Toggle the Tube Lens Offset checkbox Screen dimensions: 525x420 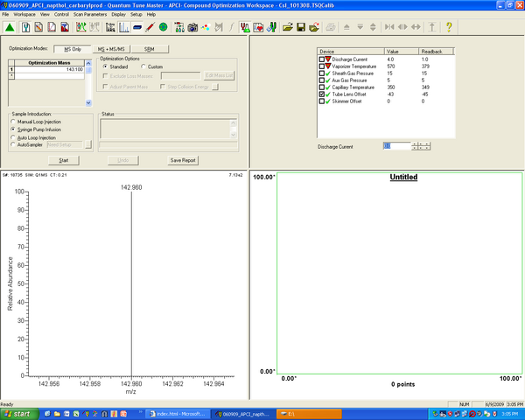[321, 94]
